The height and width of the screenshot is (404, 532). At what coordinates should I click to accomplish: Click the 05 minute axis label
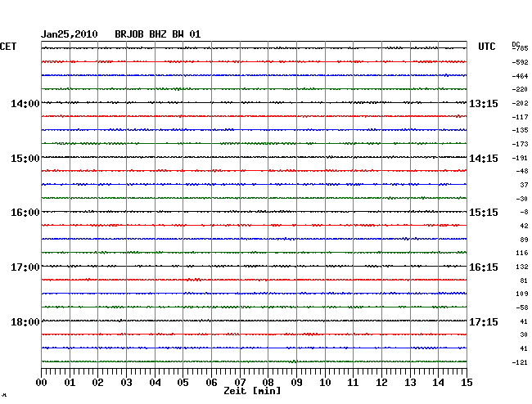click(183, 383)
